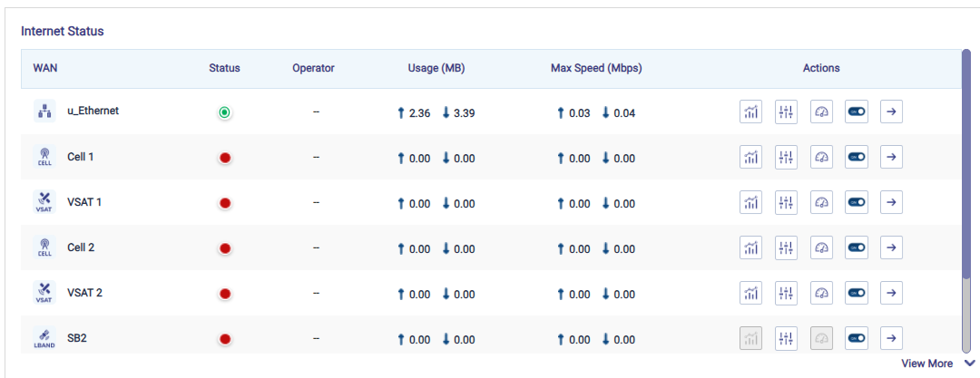This screenshot has width=980, height=378.
Task: Run speed test for VSAT 1
Action: 821,203
